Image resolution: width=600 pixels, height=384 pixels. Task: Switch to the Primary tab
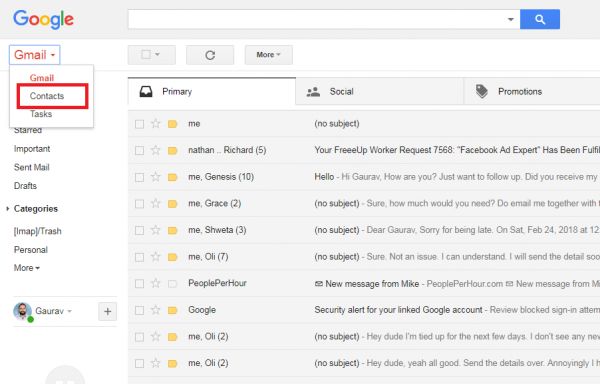click(x=212, y=91)
